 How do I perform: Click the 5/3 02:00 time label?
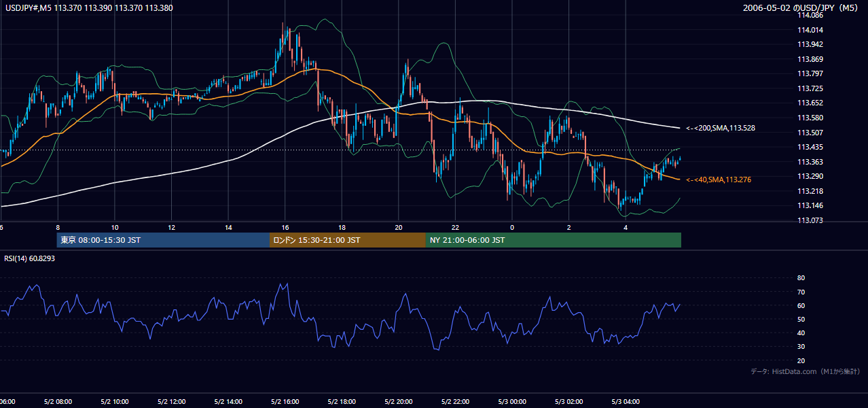coord(569,402)
